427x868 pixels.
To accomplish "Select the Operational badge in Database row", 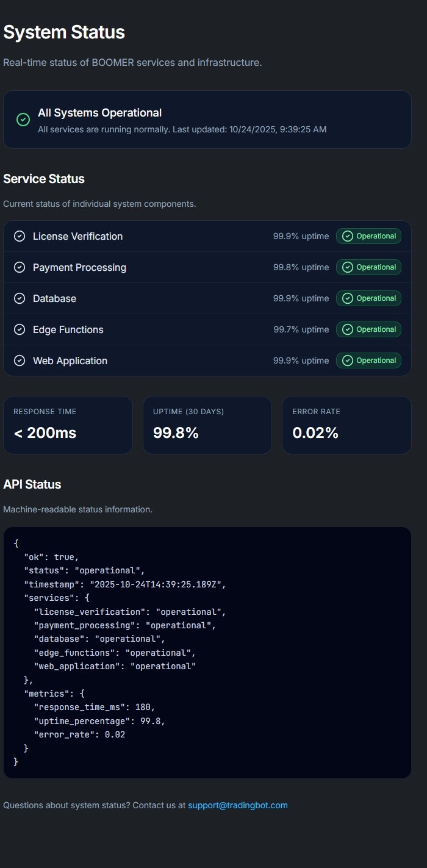I will coord(368,298).
